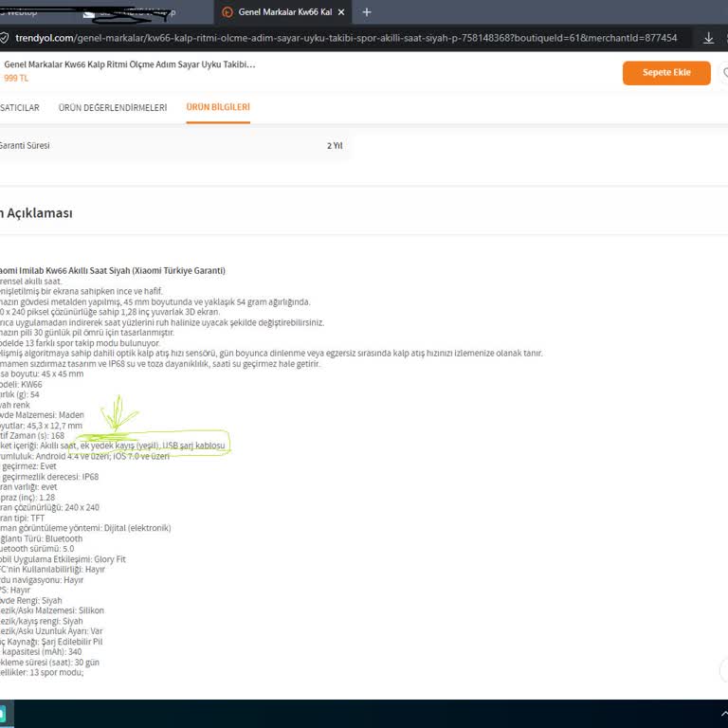Image resolution: width=728 pixels, height=728 pixels.
Task: Click the product title Genel Markalar Kw66
Action: click(130, 64)
